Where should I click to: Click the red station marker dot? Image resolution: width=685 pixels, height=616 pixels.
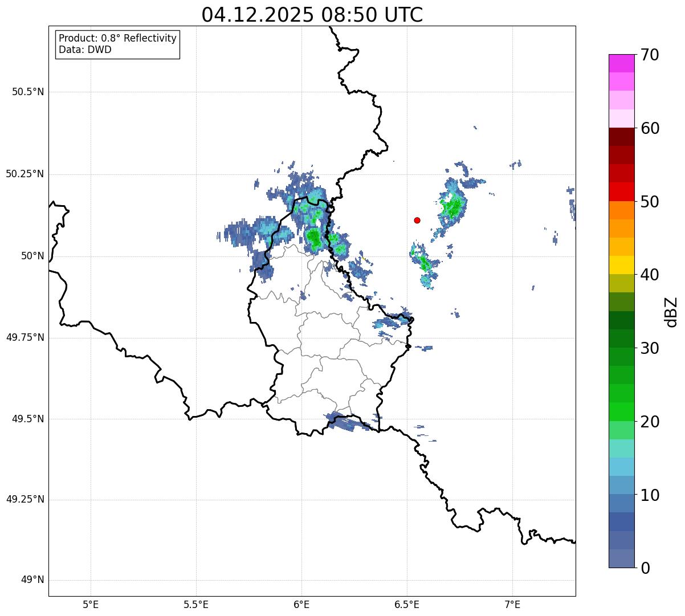417,220
